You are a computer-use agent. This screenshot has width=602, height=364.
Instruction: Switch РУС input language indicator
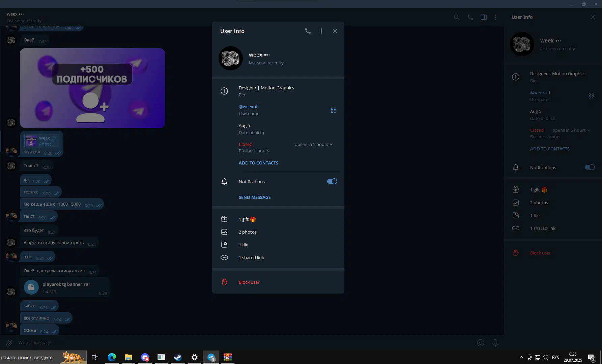[556, 357]
